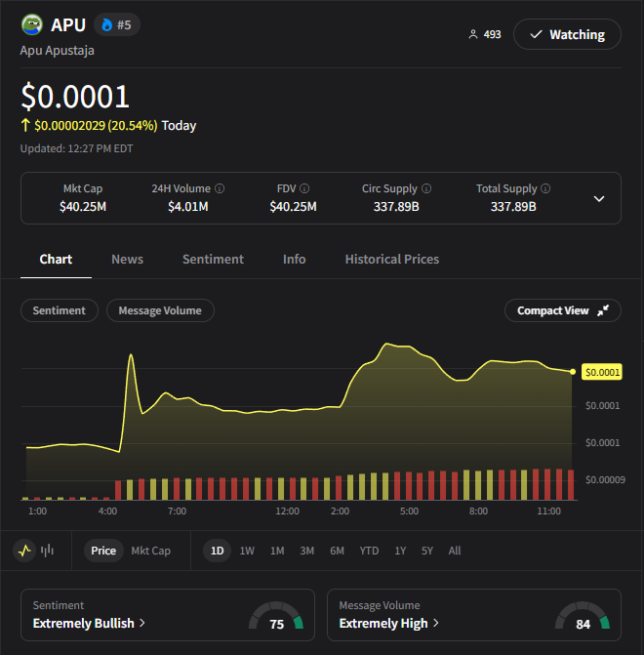The height and width of the screenshot is (655, 644).
Task: Select the 1Y time range
Action: [400, 551]
